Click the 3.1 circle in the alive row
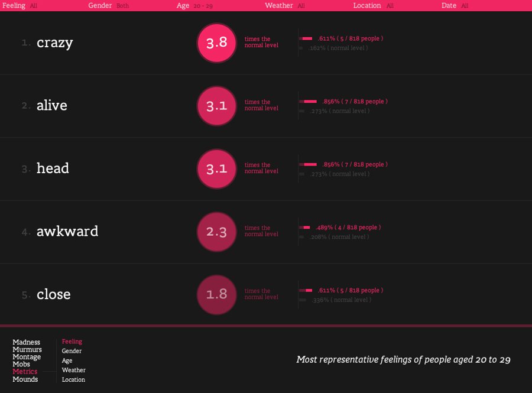The width and height of the screenshot is (532, 393). coord(216,106)
